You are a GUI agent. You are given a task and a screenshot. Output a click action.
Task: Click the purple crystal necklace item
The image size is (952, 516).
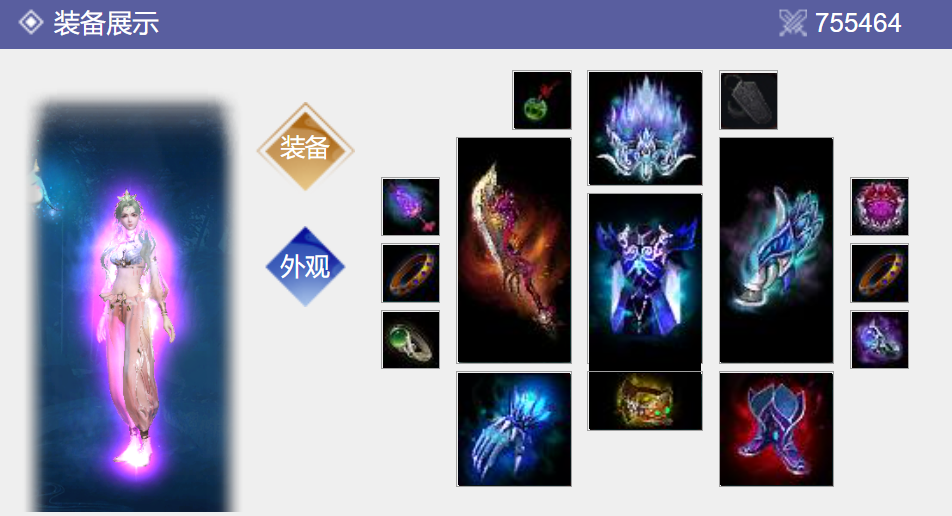click(410, 206)
